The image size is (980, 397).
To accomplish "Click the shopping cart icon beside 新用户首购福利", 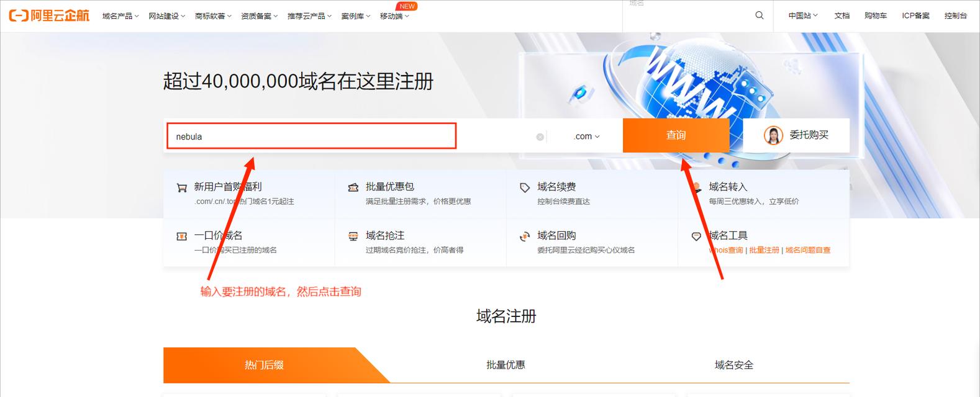I will (x=182, y=187).
